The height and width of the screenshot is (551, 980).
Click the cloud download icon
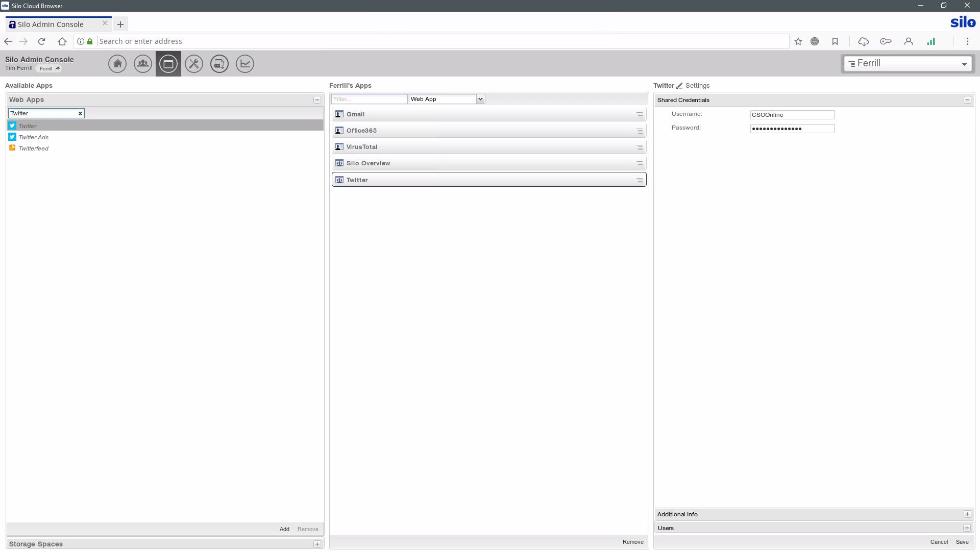tap(864, 41)
